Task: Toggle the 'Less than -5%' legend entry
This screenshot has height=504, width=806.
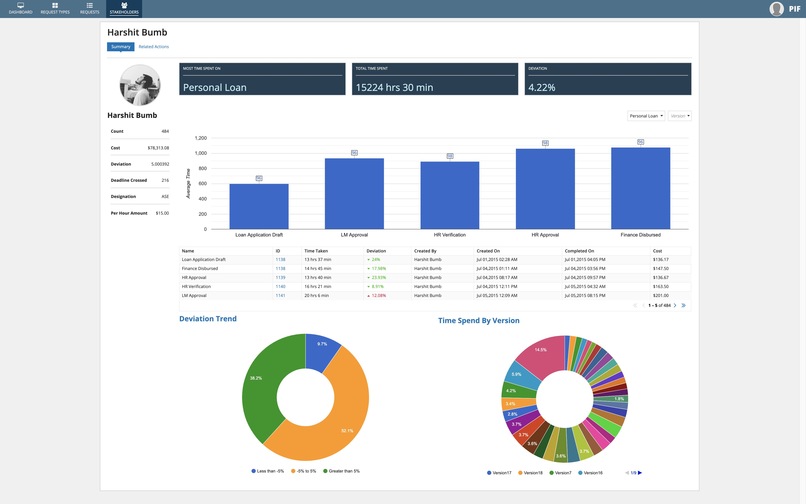Action: [x=267, y=471]
